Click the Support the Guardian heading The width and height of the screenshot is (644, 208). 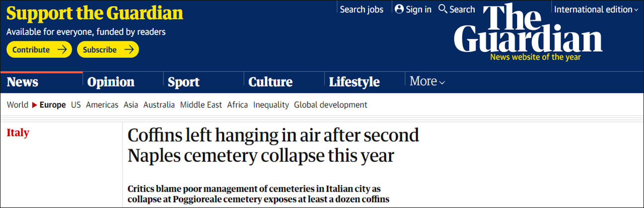[x=95, y=13]
